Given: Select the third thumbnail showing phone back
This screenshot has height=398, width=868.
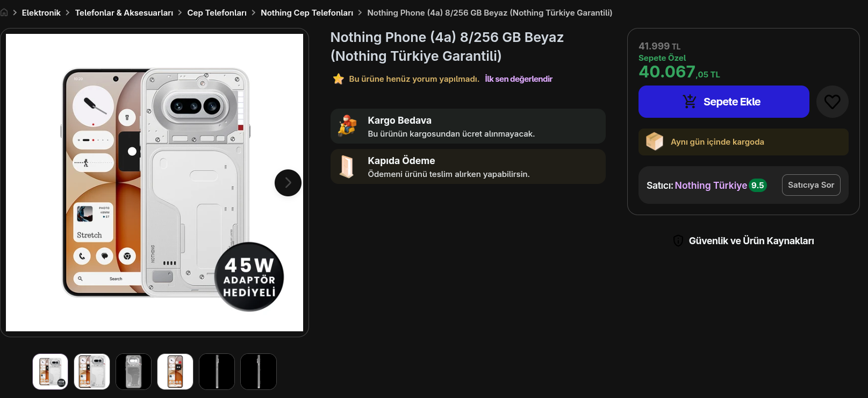Looking at the screenshot, I should [133, 372].
